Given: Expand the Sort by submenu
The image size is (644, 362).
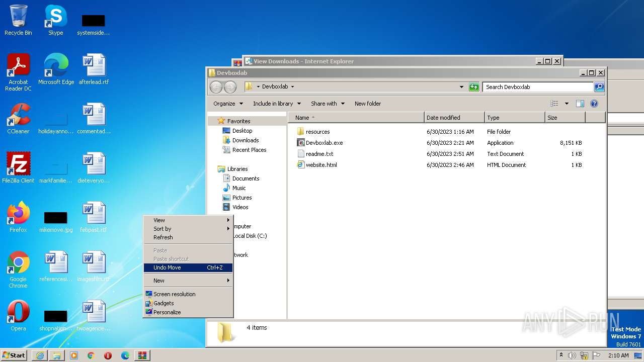Looking at the screenshot, I should [188, 229].
